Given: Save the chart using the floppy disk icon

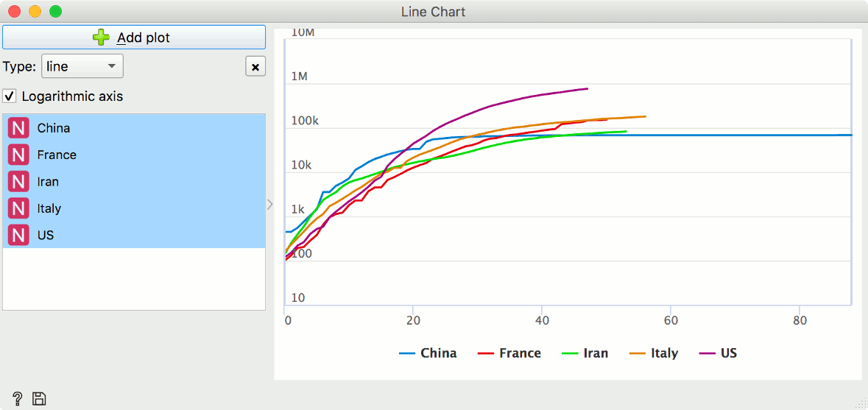Looking at the screenshot, I should click(x=39, y=398).
